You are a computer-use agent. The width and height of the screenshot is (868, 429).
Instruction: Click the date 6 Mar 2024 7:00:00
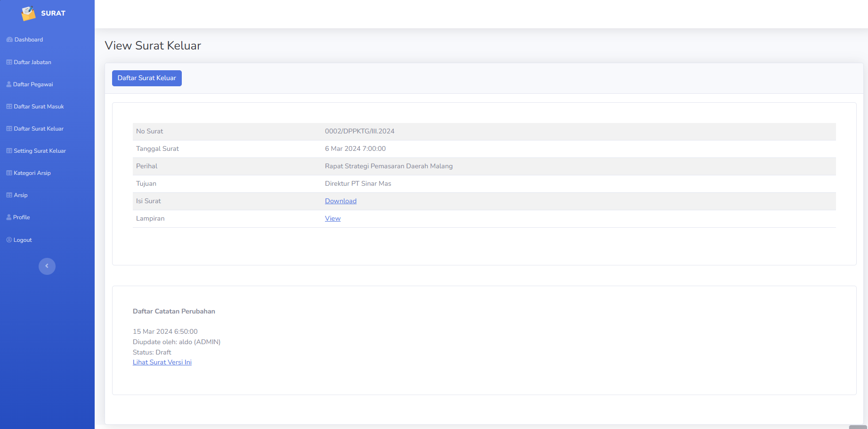click(x=355, y=148)
